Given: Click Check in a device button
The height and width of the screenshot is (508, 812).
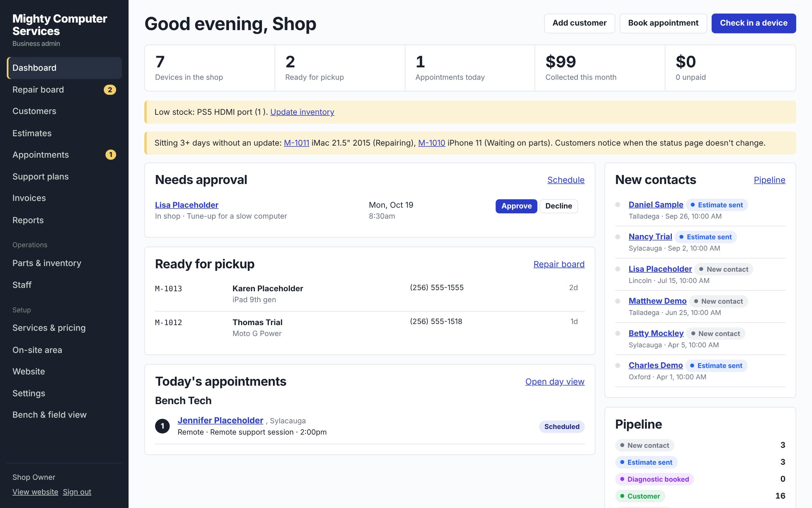Looking at the screenshot, I should (753, 23).
